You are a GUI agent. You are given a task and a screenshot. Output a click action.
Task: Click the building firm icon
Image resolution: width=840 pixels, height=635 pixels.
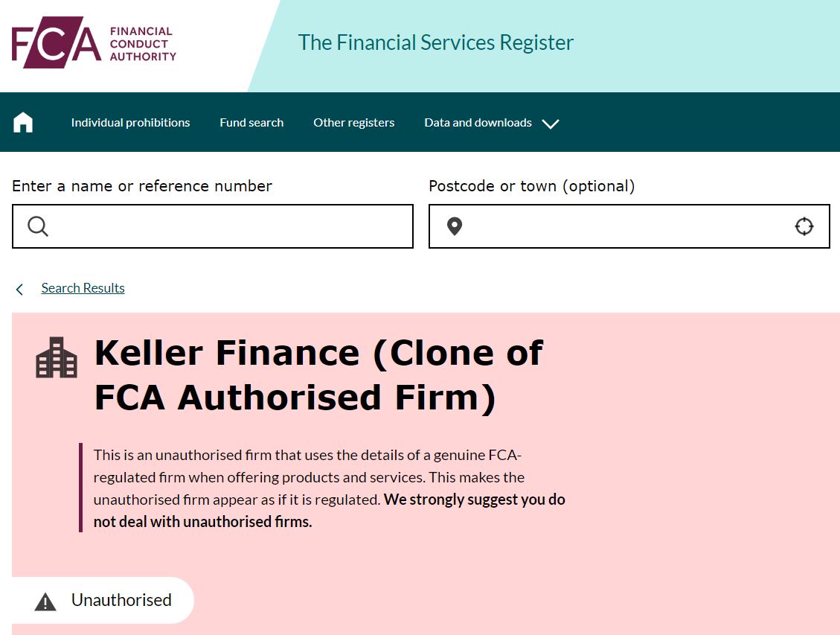57,357
